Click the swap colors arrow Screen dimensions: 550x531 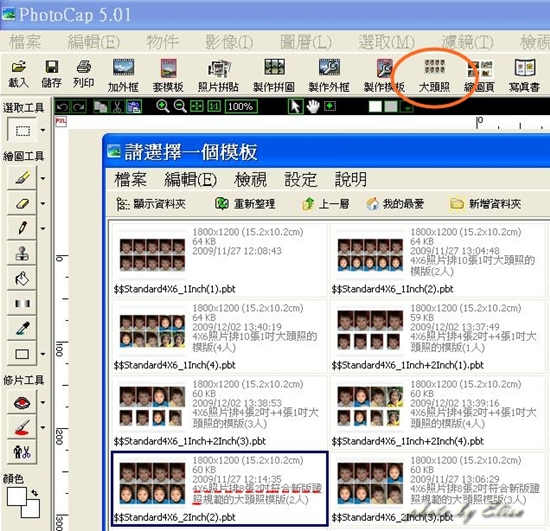(34, 493)
